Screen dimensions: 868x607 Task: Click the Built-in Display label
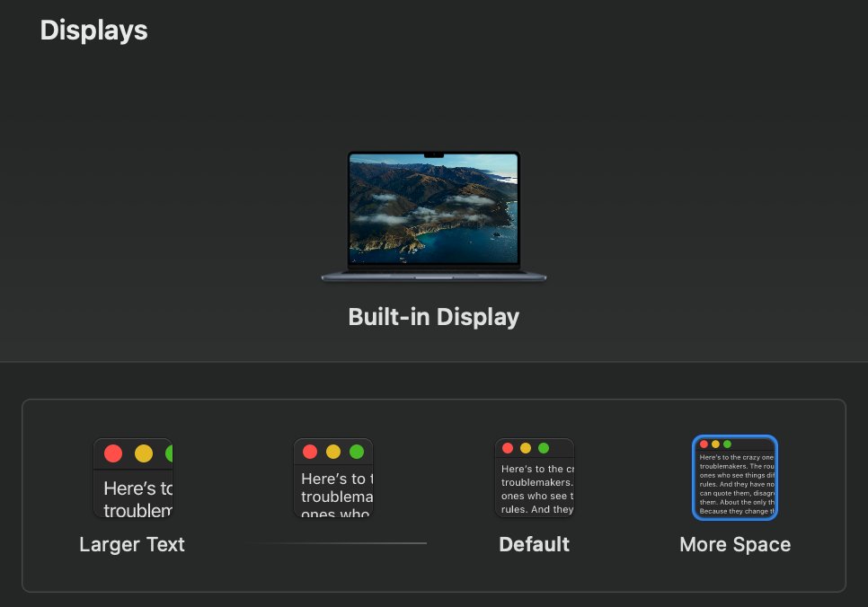pos(434,317)
